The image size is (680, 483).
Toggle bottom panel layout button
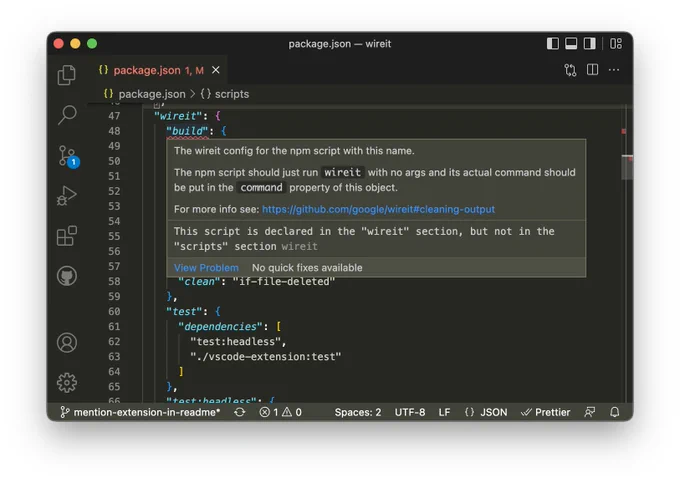coord(571,44)
